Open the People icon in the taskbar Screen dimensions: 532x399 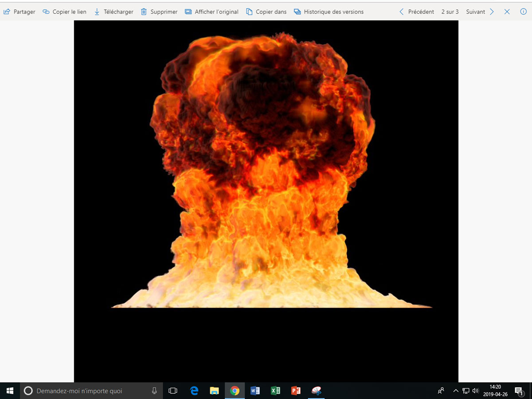441,391
